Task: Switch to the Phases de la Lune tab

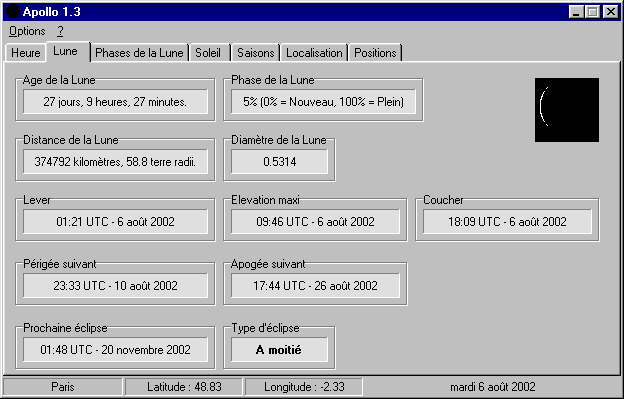Action: [x=139, y=53]
